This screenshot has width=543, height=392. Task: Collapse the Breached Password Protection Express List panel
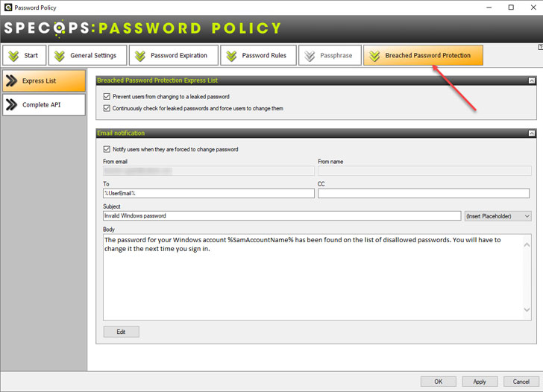click(530, 80)
